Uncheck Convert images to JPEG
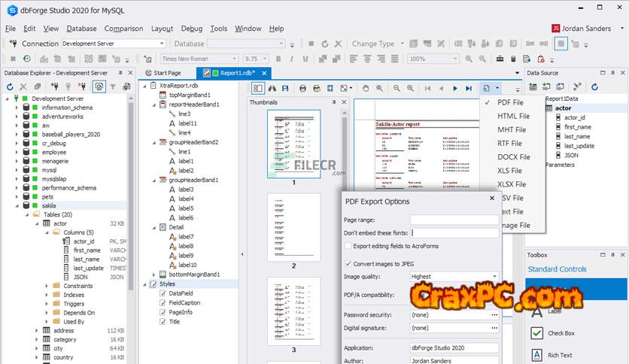The image size is (629, 364). 348,264
